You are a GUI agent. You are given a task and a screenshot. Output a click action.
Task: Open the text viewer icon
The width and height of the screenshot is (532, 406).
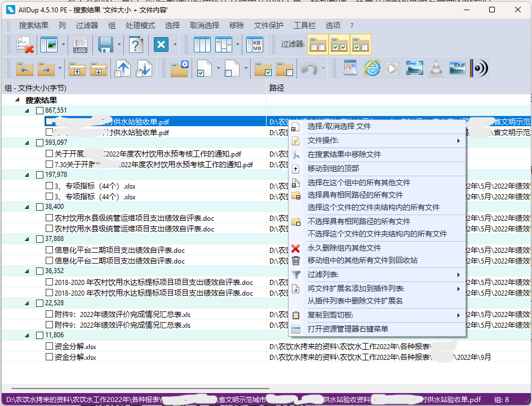350,68
